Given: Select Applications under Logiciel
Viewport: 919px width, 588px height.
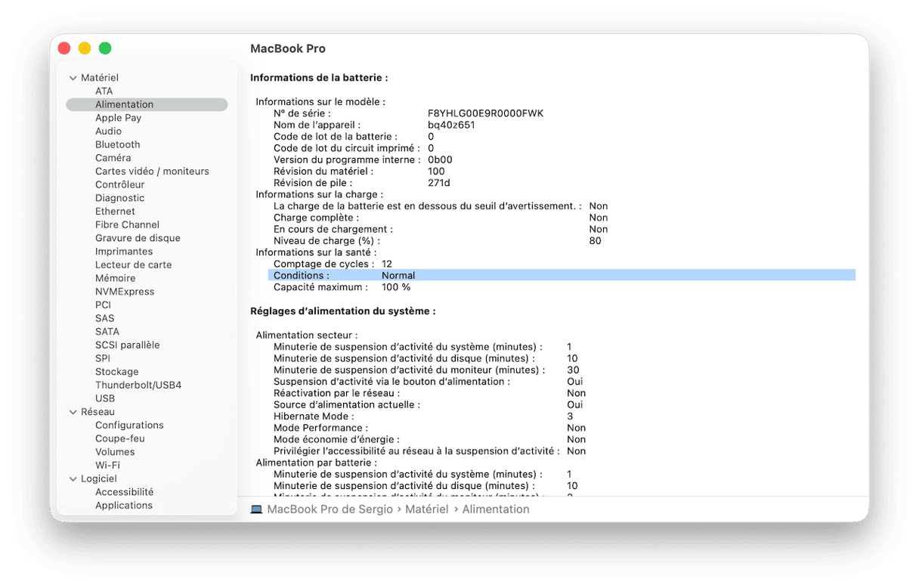Looking at the screenshot, I should click(123, 505).
